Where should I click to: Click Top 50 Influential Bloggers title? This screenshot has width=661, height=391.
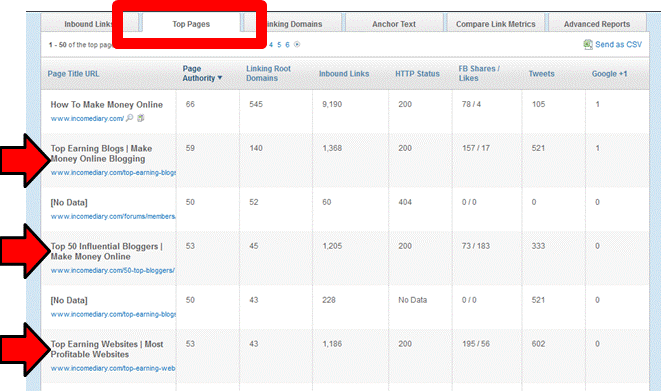(x=107, y=251)
